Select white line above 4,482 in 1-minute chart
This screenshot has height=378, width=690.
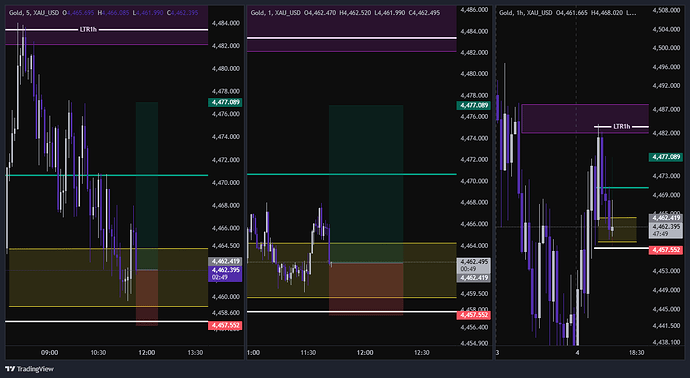point(352,38)
